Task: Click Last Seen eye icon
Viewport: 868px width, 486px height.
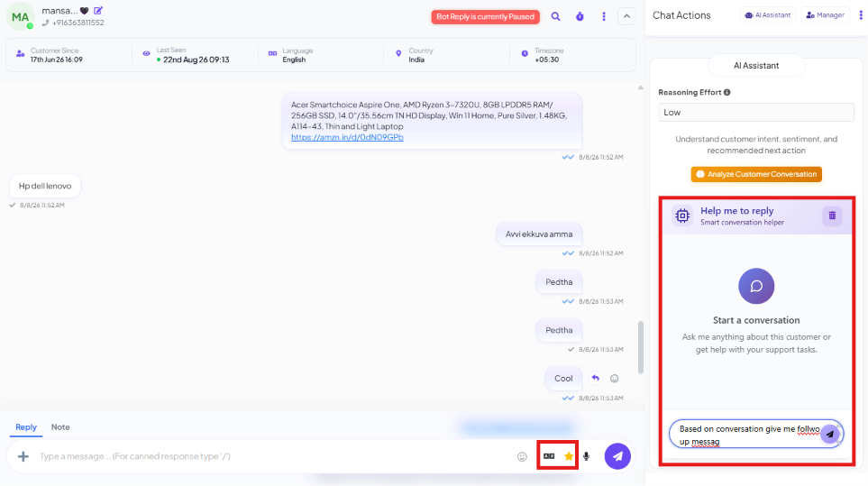Action: tap(146, 54)
